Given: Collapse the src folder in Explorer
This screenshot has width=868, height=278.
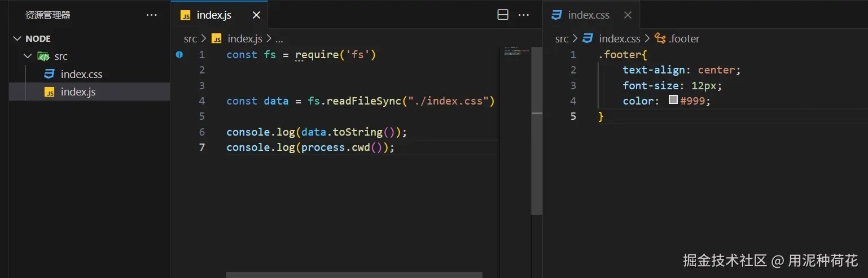Looking at the screenshot, I should pyautogui.click(x=27, y=57).
